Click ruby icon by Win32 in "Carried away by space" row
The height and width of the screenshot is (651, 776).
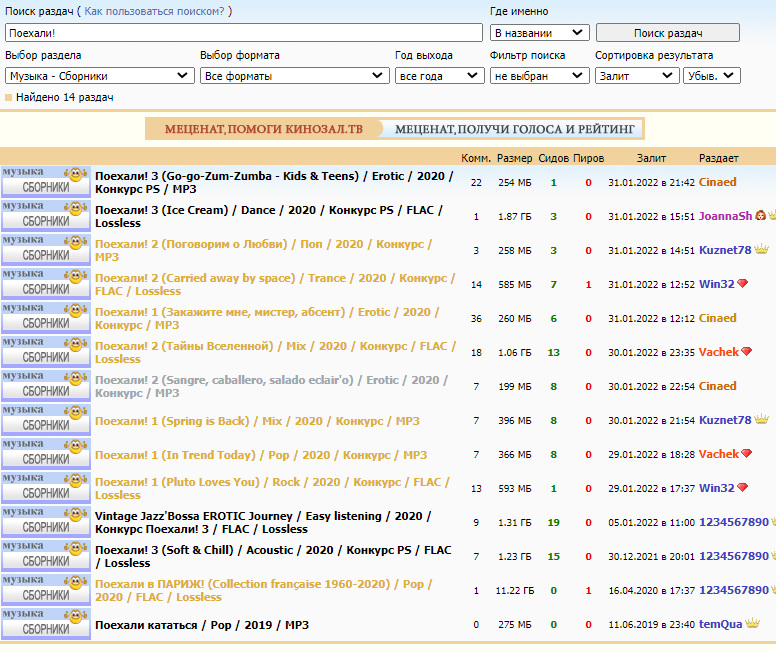(743, 284)
